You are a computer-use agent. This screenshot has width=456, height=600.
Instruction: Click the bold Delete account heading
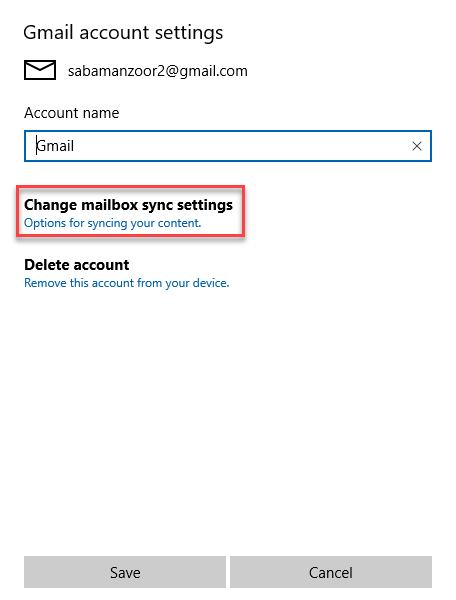pos(77,265)
